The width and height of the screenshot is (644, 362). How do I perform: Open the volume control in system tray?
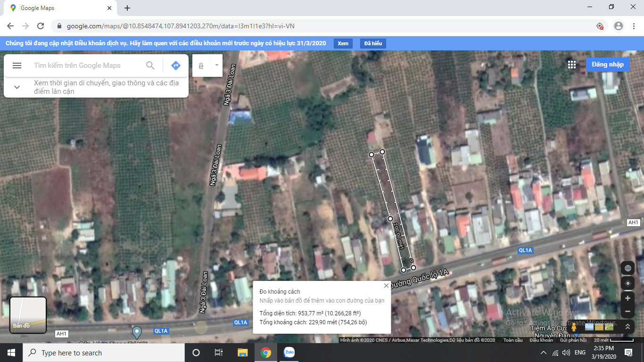[566, 353]
